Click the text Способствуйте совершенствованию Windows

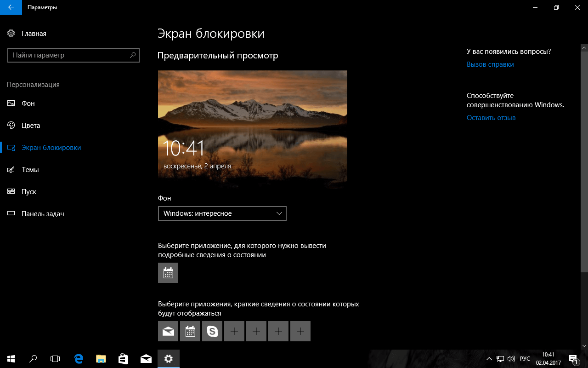[x=515, y=100]
